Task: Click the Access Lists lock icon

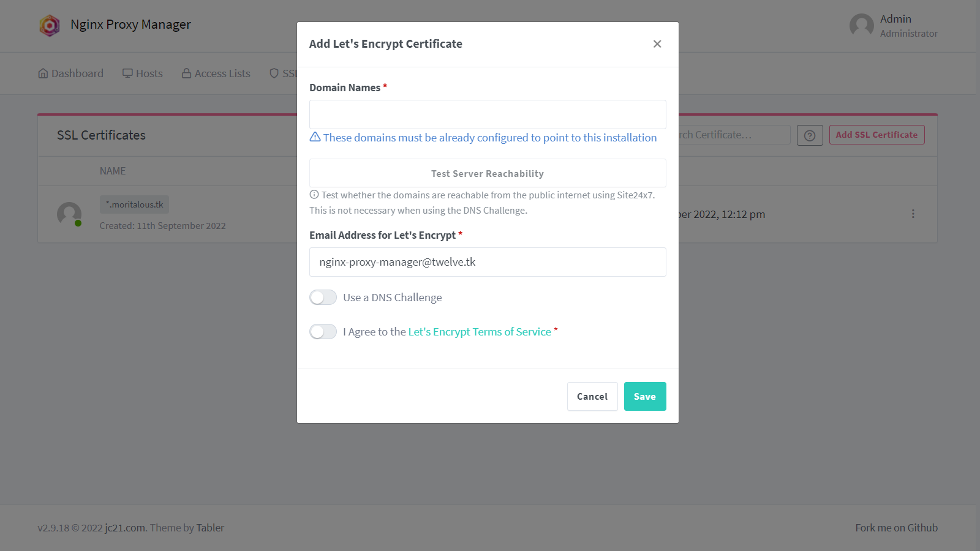Action: pyautogui.click(x=187, y=73)
